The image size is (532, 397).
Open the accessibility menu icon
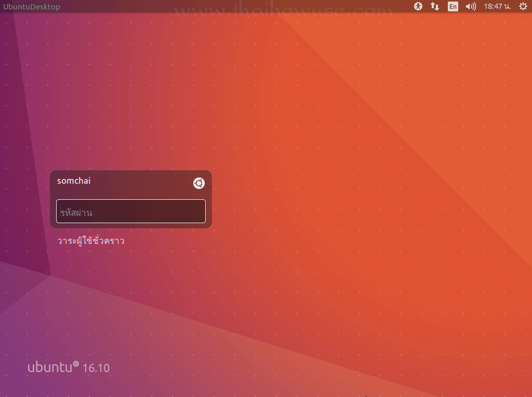[x=418, y=6]
